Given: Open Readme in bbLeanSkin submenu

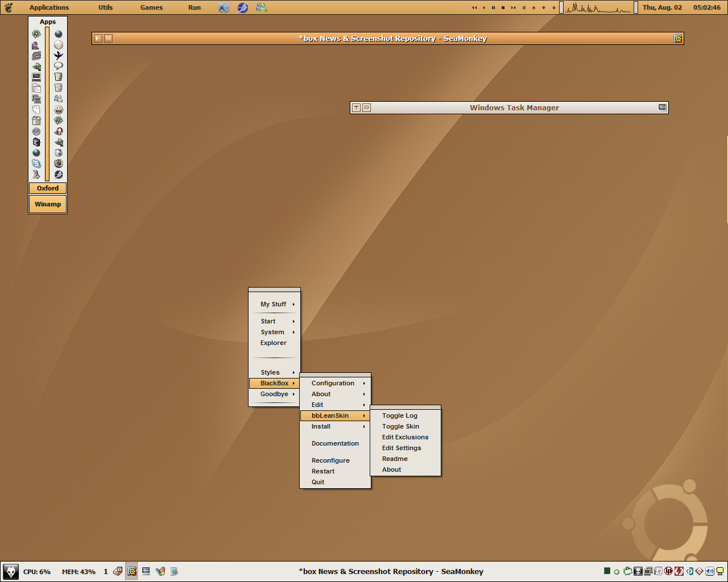Looking at the screenshot, I should [406, 459].
